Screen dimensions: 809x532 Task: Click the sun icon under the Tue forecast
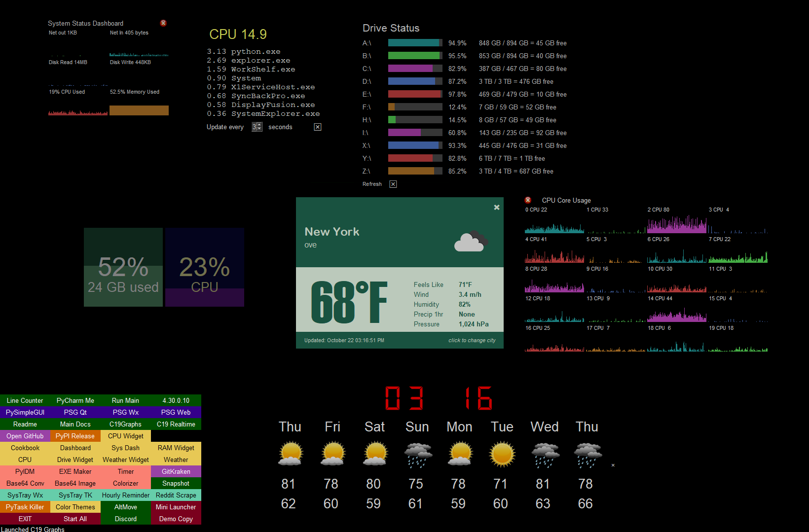502,454
